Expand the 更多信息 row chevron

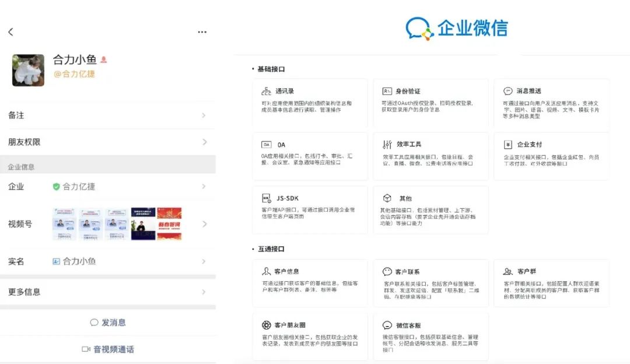coord(204,292)
